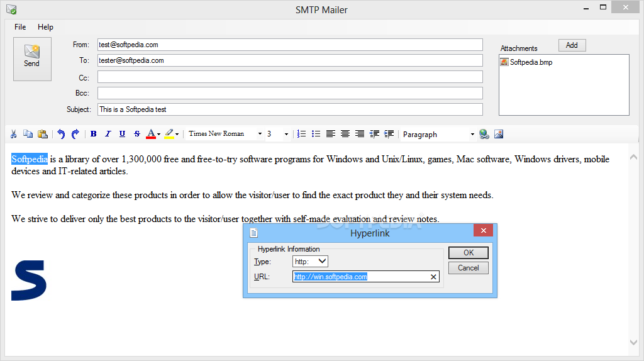
Task: Click the Send mail button
Action: pos(32,59)
